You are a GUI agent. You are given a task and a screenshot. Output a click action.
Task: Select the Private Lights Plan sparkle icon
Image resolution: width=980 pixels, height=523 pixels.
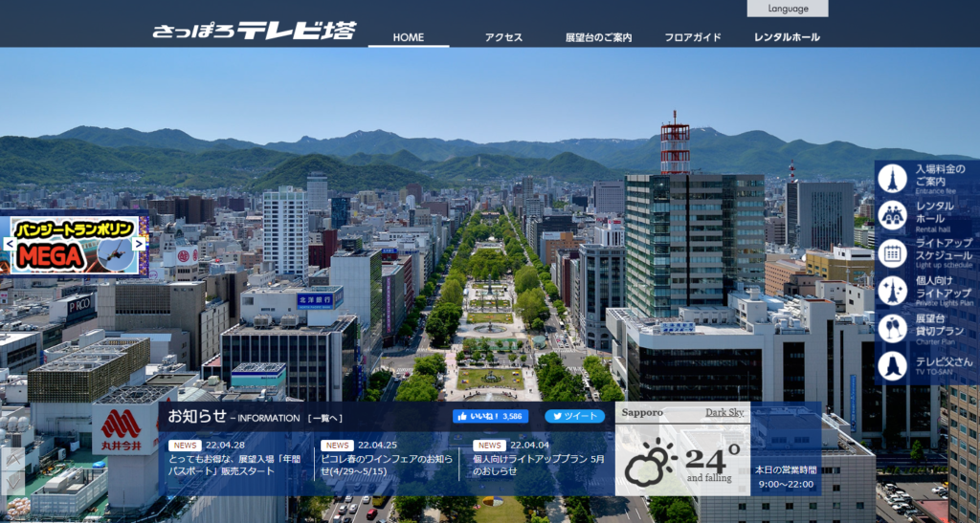click(892, 291)
